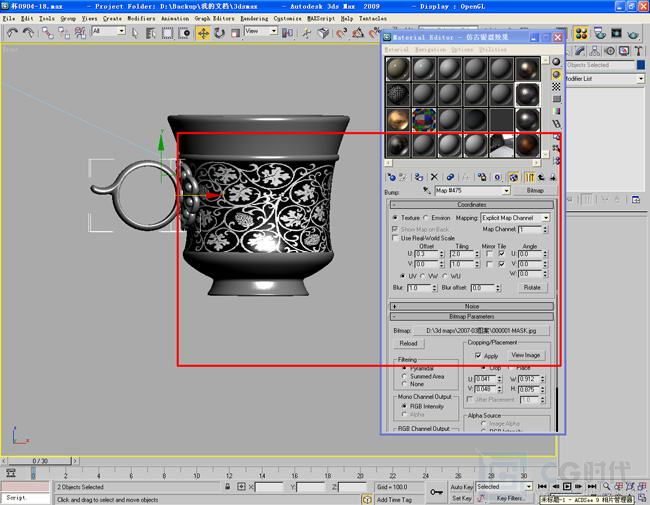Toggle the checkered Background icon
This screenshot has height=505, width=650.
[x=556, y=86]
